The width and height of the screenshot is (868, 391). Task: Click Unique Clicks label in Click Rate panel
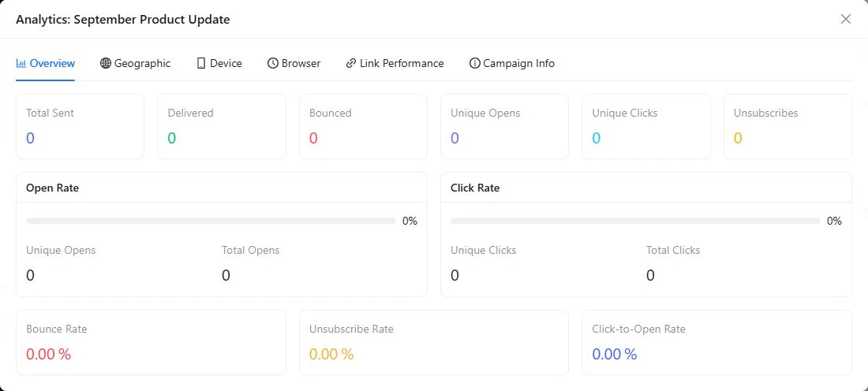[x=483, y=250]
